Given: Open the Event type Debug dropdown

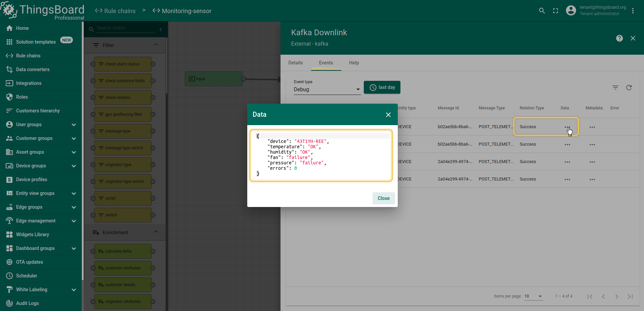Looking at the screenshot, I should tap(327, 90).
